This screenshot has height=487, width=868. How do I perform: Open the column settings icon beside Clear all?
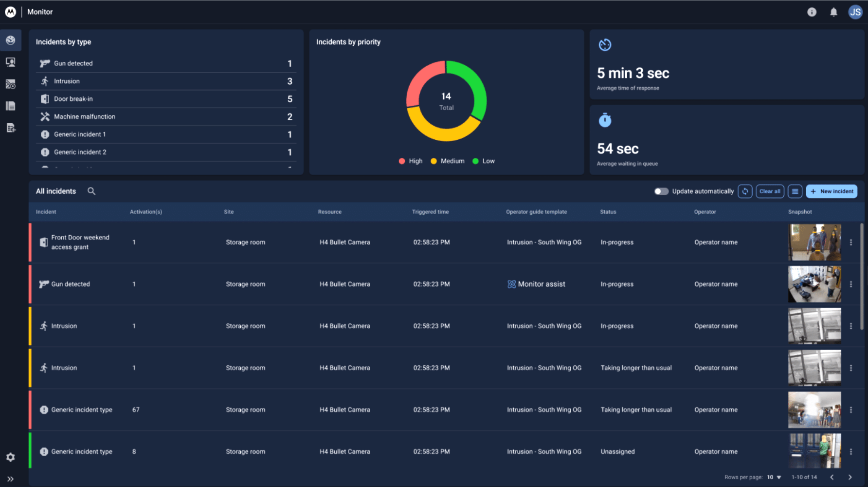795,191
